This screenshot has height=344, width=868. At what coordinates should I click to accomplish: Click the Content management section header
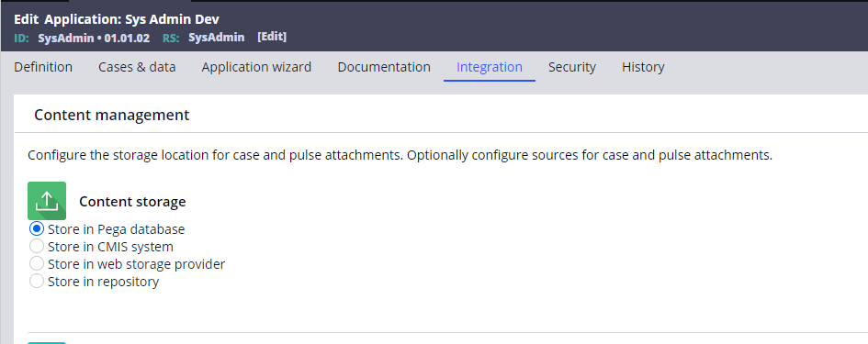tap(112, 115)
